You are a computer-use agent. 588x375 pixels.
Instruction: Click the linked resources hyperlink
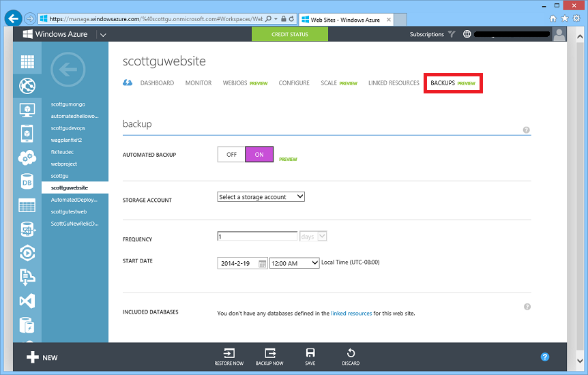[351, 314]
